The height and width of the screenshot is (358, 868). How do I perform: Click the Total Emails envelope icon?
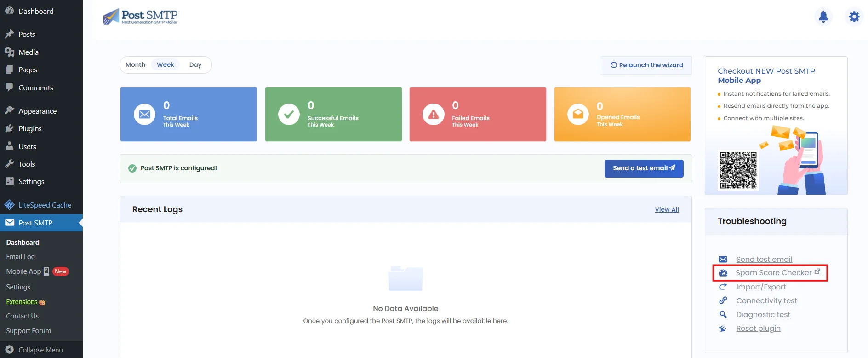point(144,114)
